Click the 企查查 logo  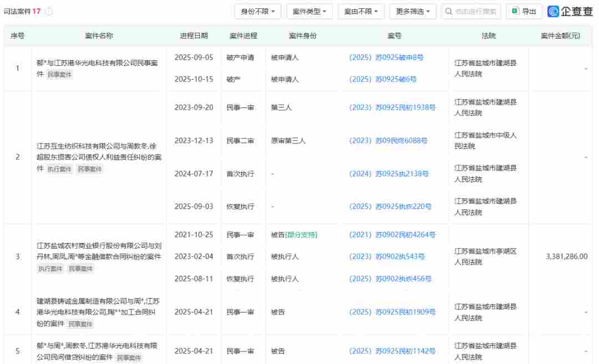(x=570, y=11)
